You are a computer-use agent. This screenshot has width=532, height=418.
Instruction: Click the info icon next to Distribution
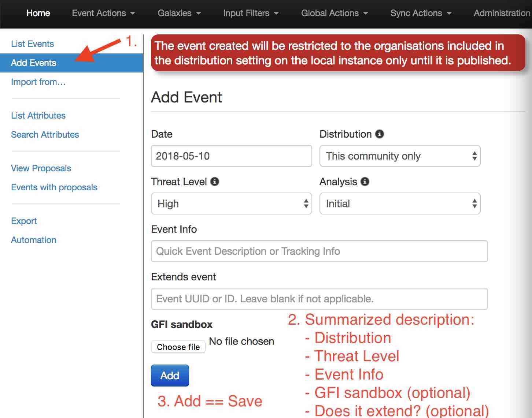pos(380,134)
